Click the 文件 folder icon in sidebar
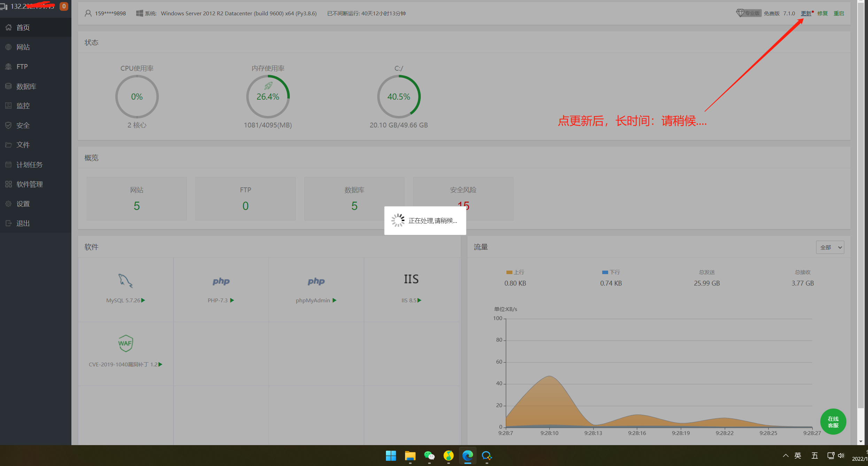Viewport: 868px width, 466px height. tap(9, 145)
